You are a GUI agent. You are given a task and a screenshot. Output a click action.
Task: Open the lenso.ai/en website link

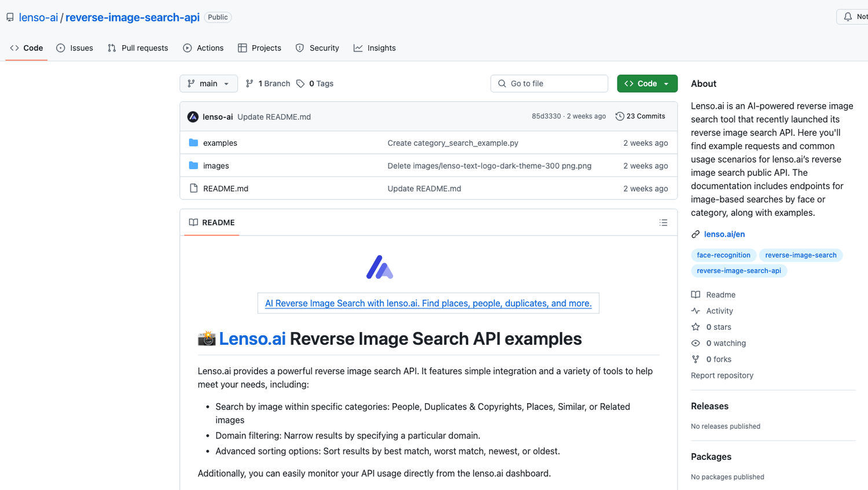click(x=724, y=234)
